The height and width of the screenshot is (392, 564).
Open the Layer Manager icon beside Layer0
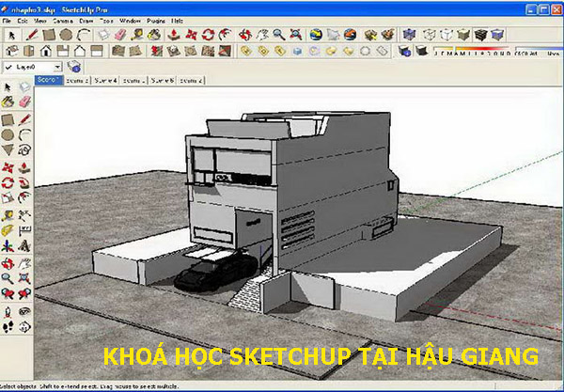[x=74, y=67]
